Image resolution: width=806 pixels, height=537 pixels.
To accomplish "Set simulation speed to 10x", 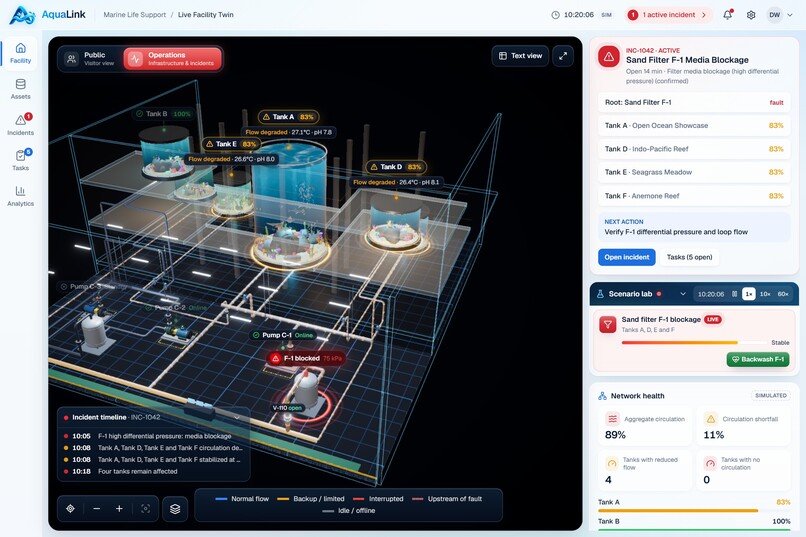I will 765,294.
